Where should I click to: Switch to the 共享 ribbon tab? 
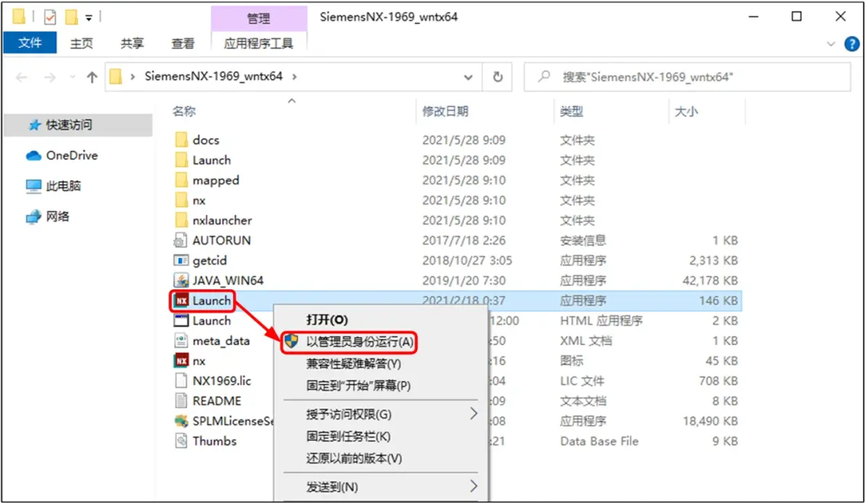pyautogui.click(x=132, y=43)
